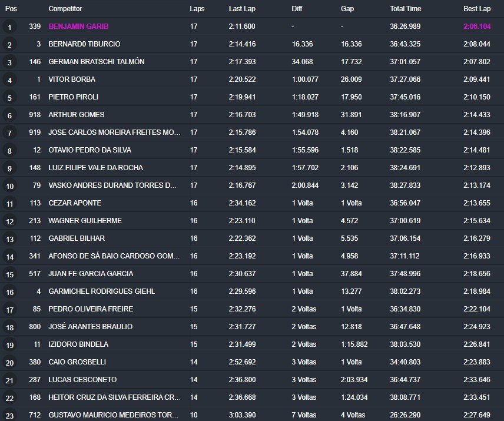This screenshot has width=504, height=421.
Task: Select competitor GUSTAVO MAURICIO MEDEIROS
Action: 113,415
